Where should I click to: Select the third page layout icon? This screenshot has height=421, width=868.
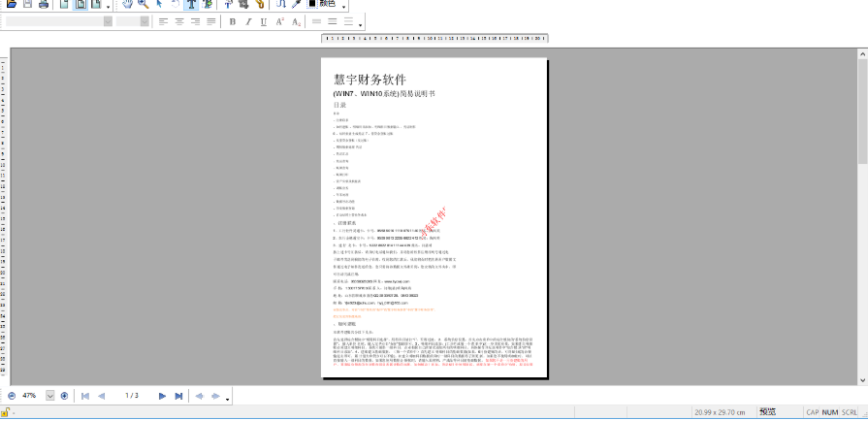[96, 4]
